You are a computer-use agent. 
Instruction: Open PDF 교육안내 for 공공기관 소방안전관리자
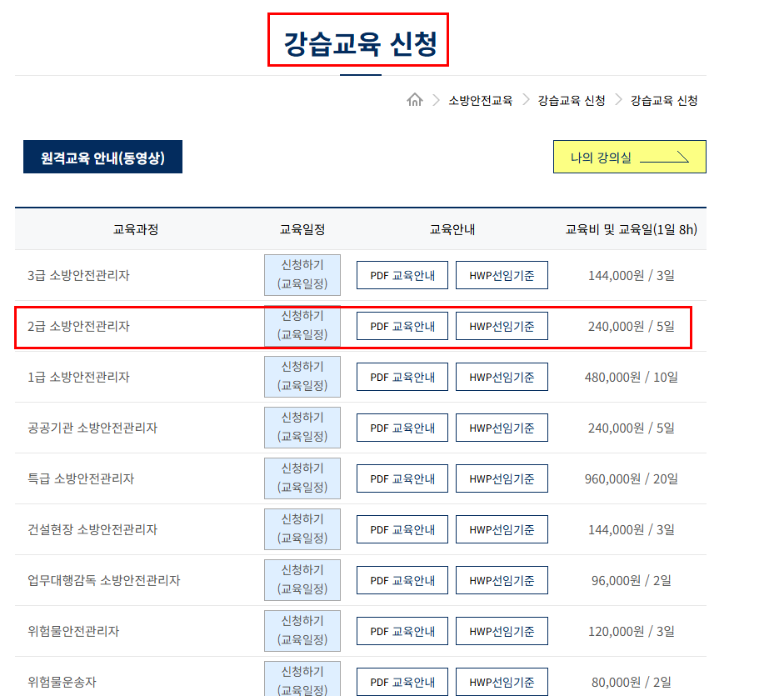click(402, 428)
